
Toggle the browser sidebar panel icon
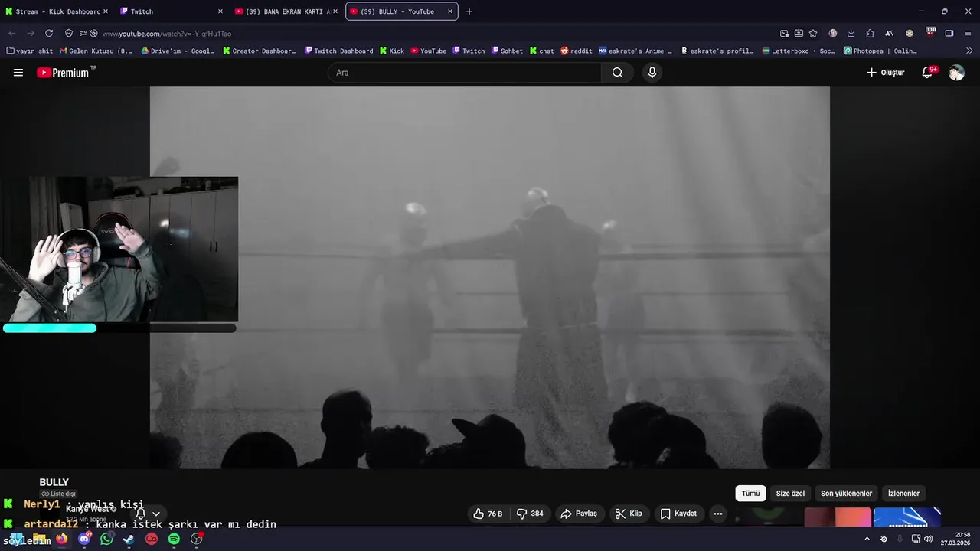coord(949,34)
